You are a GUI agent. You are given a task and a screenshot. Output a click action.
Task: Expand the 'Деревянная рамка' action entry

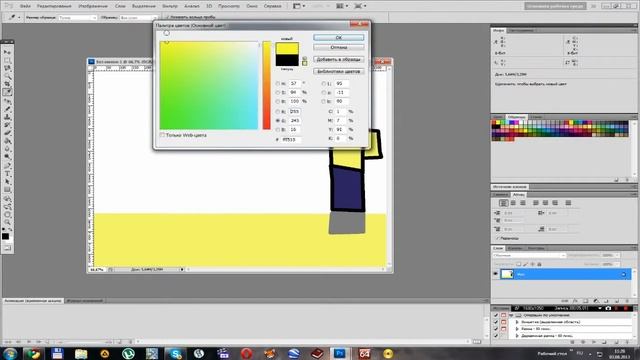(x=517, y=336)
